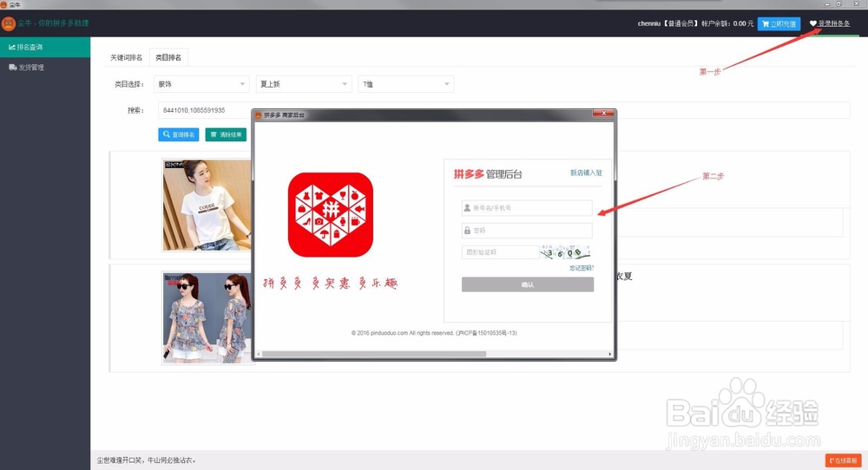Screen dimensions: 868x470
Task: Click the white T-shirt product thumbnail
Action: click(207, 206)
